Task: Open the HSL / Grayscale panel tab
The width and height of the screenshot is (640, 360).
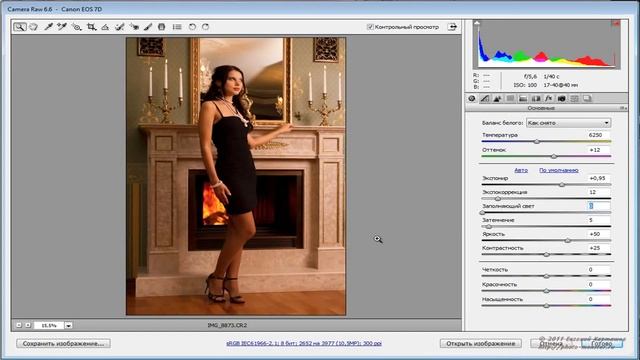Action: 510,98
